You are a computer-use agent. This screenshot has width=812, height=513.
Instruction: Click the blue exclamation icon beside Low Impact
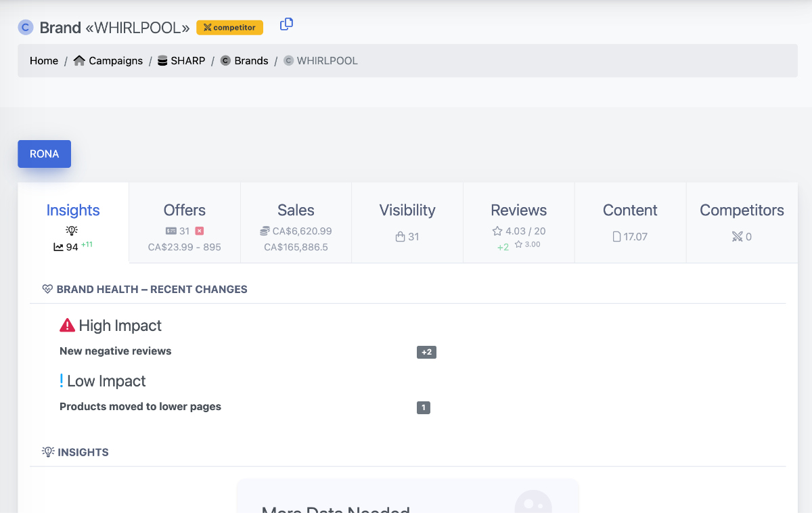62,381
